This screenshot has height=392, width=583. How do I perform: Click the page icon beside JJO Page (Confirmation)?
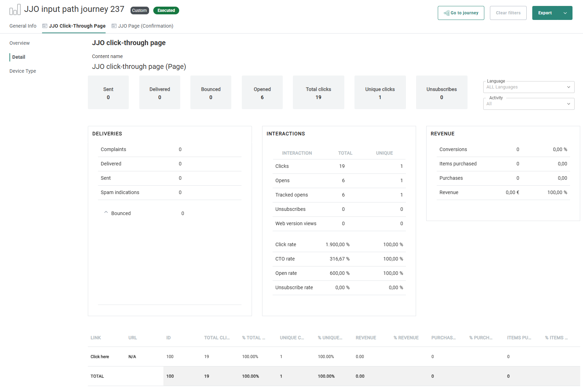(114, 26)
